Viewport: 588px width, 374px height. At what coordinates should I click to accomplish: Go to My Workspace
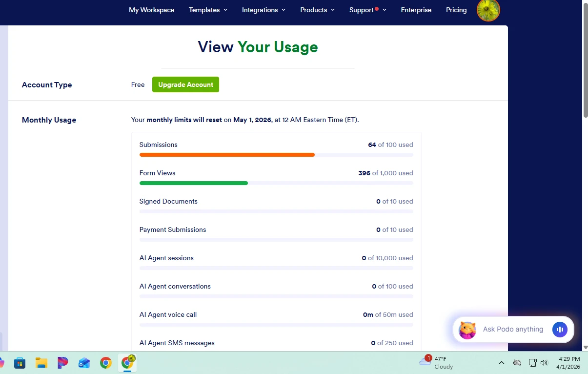tap(151, 10)
